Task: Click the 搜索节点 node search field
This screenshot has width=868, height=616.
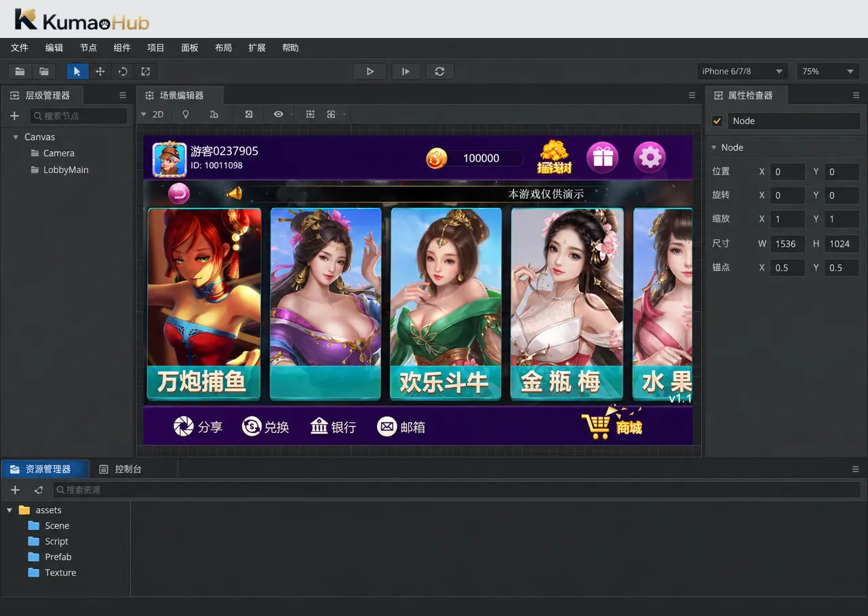Action: click(79, 116)
